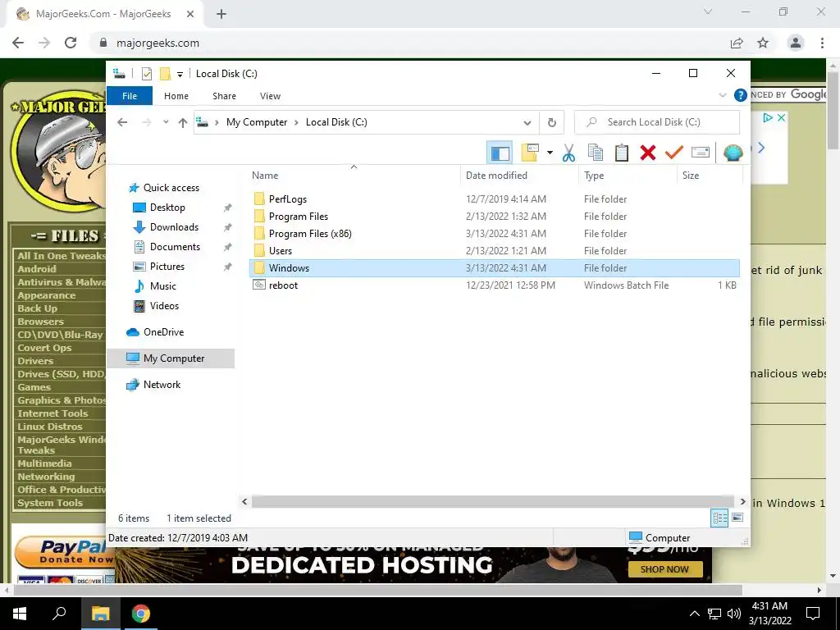Switch to Large icons view in status bar
Image resolution: width=840 pixels, height=630 pixels.
pos(737,518)
